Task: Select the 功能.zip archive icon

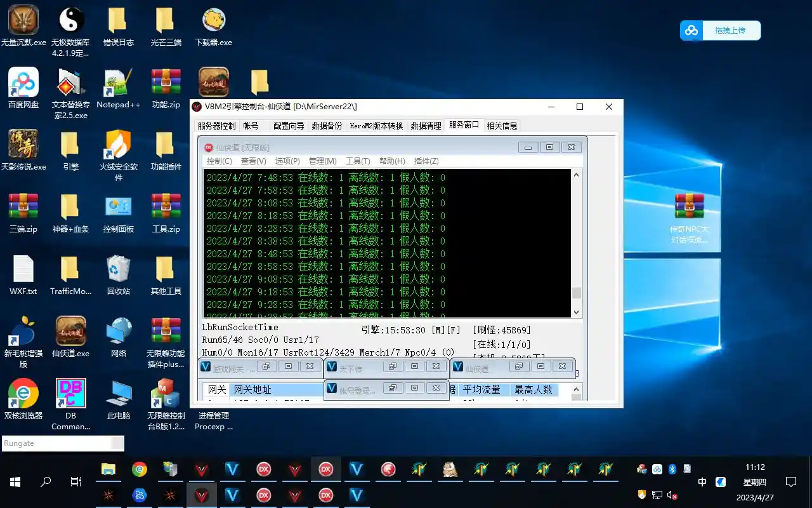Action: click(166, 88)
